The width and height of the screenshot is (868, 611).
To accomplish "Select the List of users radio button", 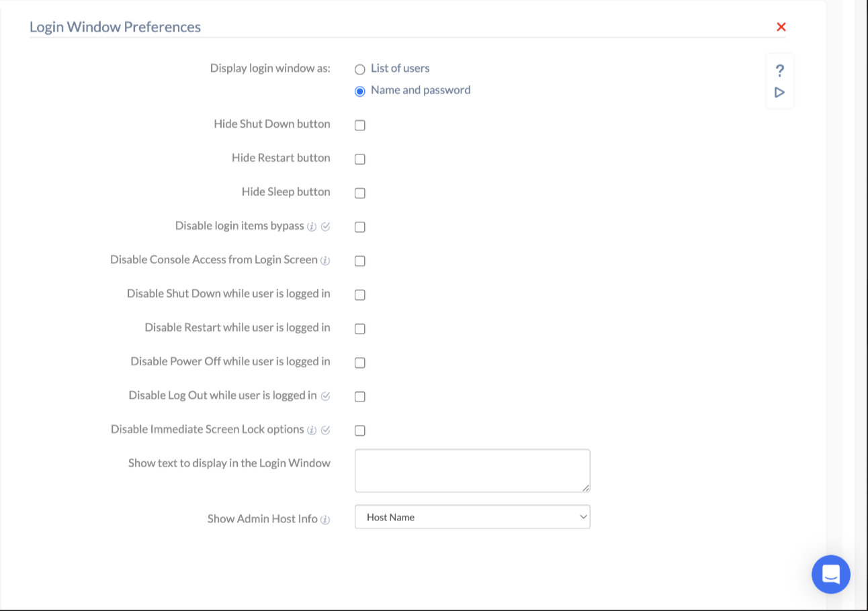I will click(x=360, y=68).
